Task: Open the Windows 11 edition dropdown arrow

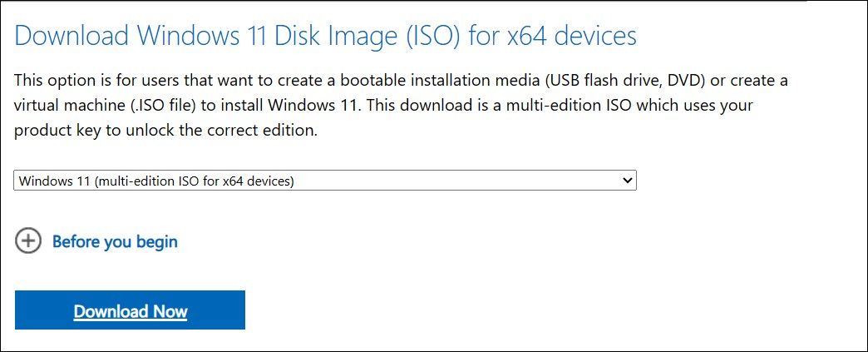Action: pos(628,180)
